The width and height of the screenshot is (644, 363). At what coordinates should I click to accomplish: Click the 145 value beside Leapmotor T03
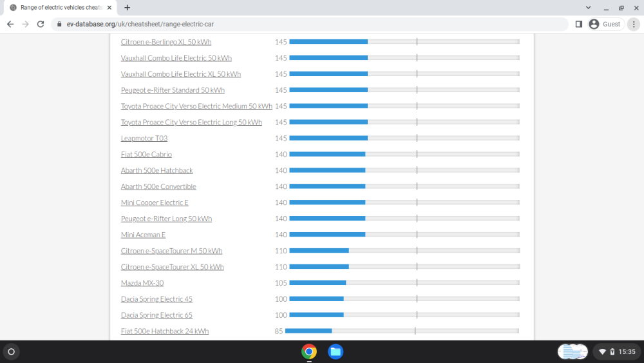click(x=281, y=138)
